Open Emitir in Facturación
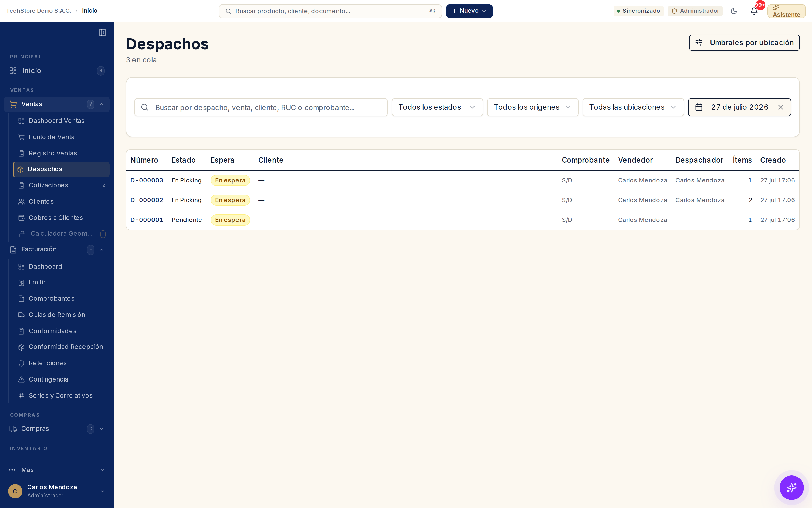 point(61,282)
